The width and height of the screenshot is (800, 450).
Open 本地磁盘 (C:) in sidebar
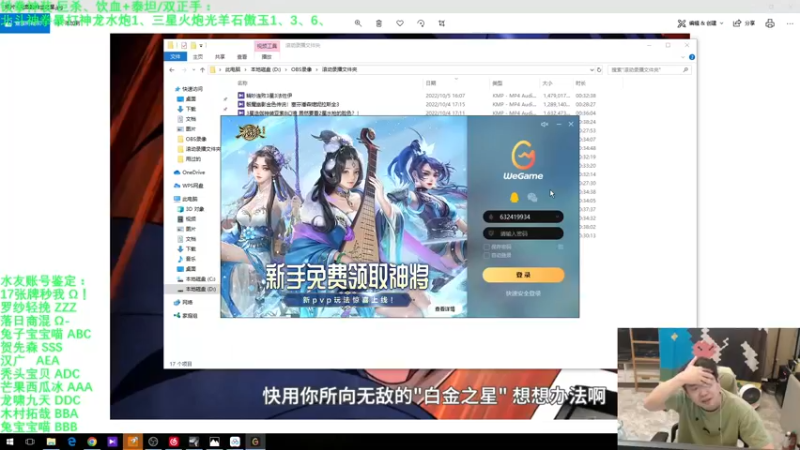(x=196, y=279)
